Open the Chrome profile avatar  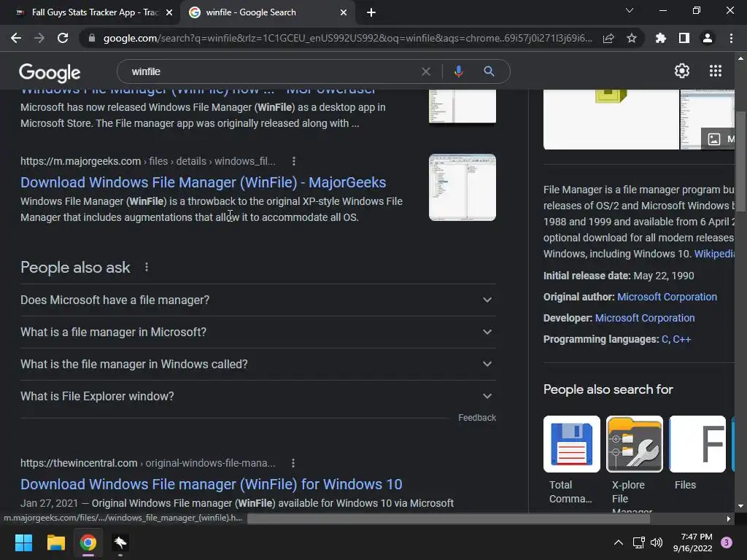pyautogui.click(x=708, y=38)
